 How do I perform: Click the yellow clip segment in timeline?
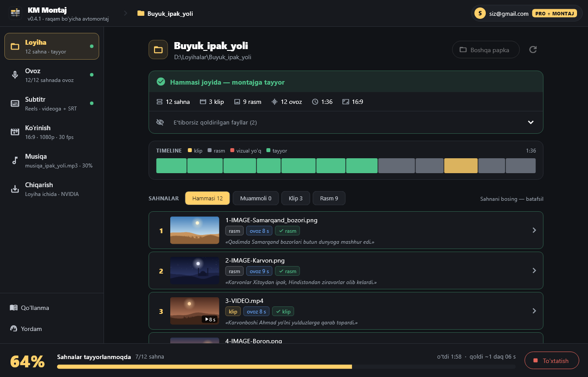(x=461, y=166)
